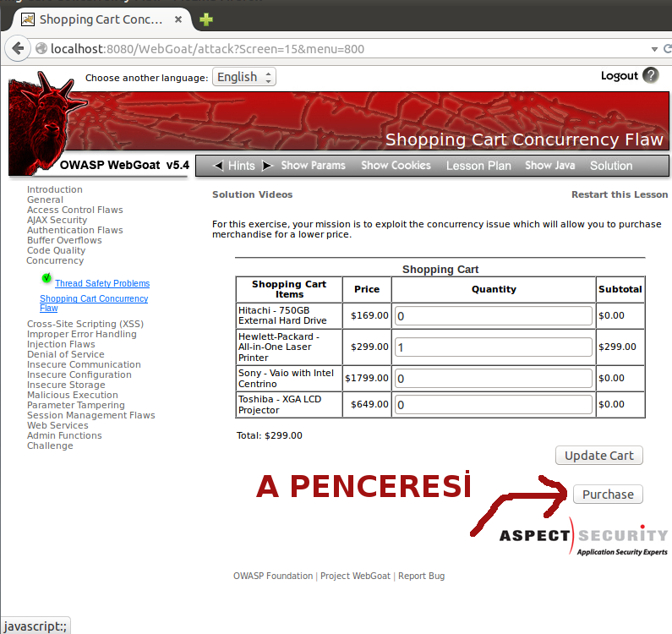Click the $1799.00 Sony price cell
The height and width of the screenshot is (634, 672).
366,378
